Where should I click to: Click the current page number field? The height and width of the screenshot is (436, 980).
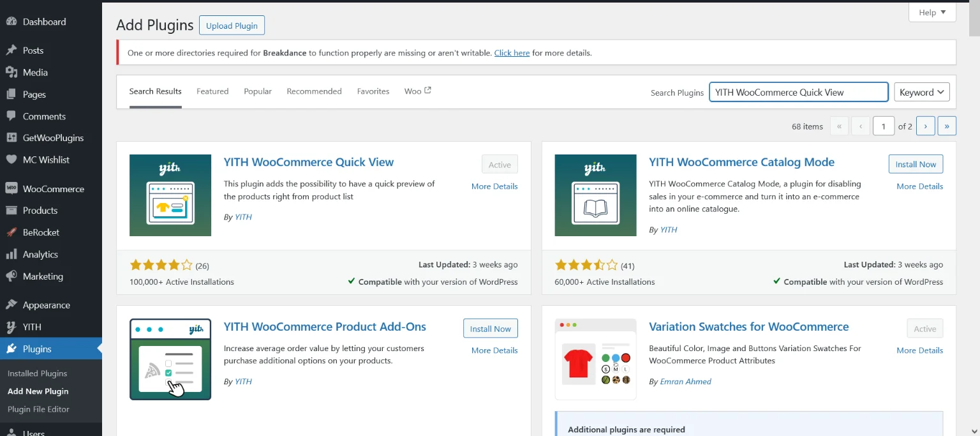click(884, 126)
